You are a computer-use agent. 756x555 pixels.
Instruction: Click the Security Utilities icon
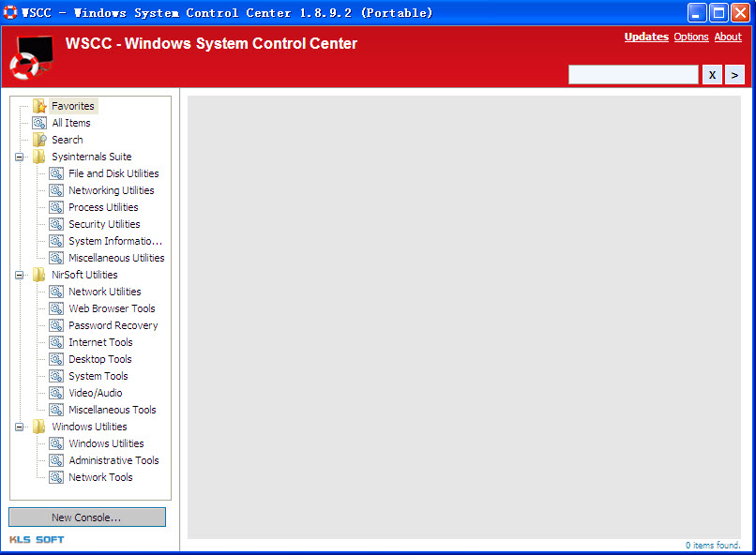56,224
